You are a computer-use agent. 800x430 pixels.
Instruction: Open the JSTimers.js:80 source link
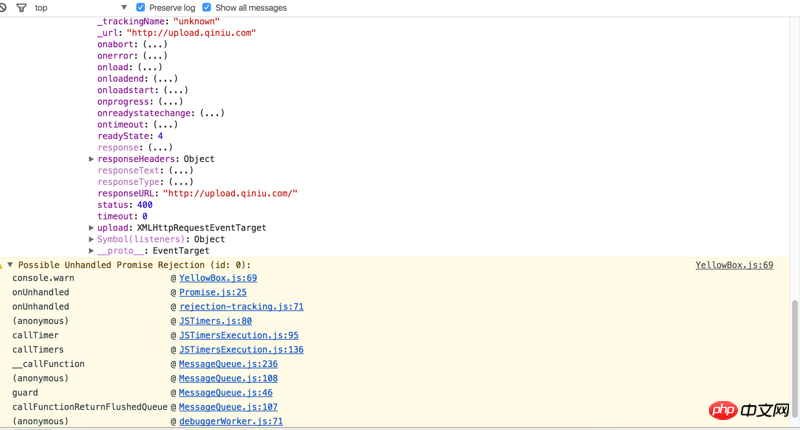tap(215, 321)
